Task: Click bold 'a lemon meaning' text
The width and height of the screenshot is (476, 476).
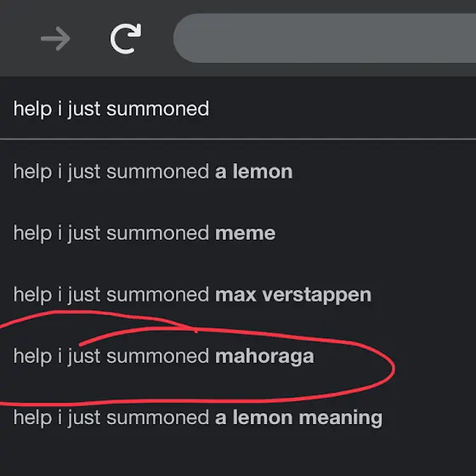Action: [298, 418]
